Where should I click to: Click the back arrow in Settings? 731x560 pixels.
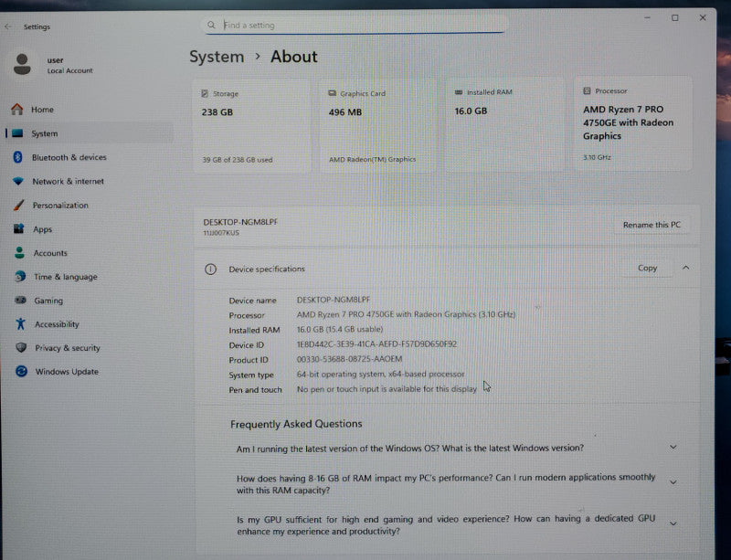[8, 26]
